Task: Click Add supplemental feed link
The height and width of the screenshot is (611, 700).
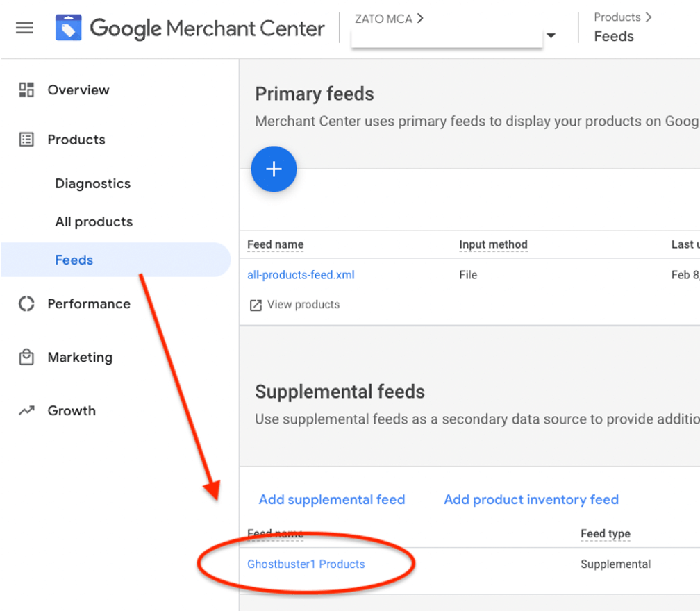Action: point(332,499)
